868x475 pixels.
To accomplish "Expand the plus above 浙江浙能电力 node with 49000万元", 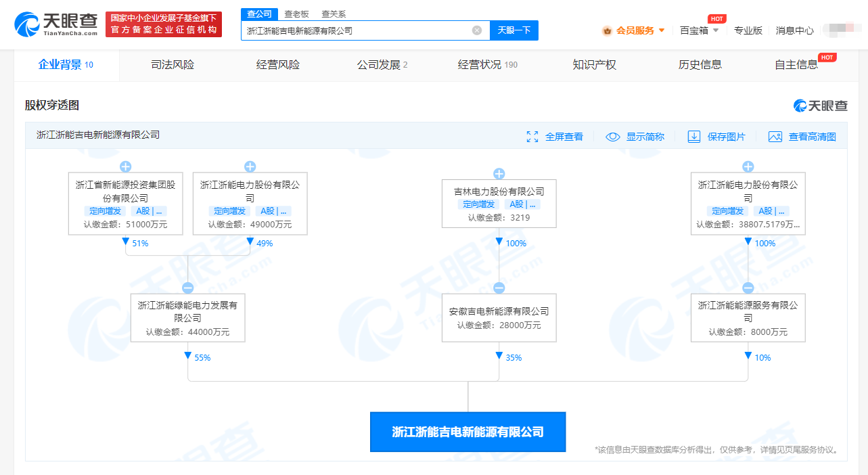I will click(x=250, y=166).
